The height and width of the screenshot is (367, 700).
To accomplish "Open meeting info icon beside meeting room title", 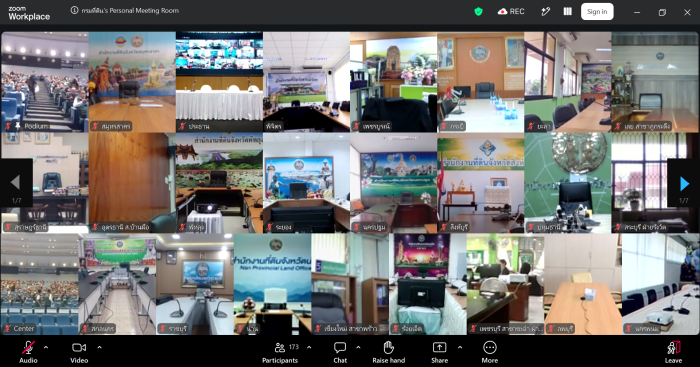I will pos(74,10).
